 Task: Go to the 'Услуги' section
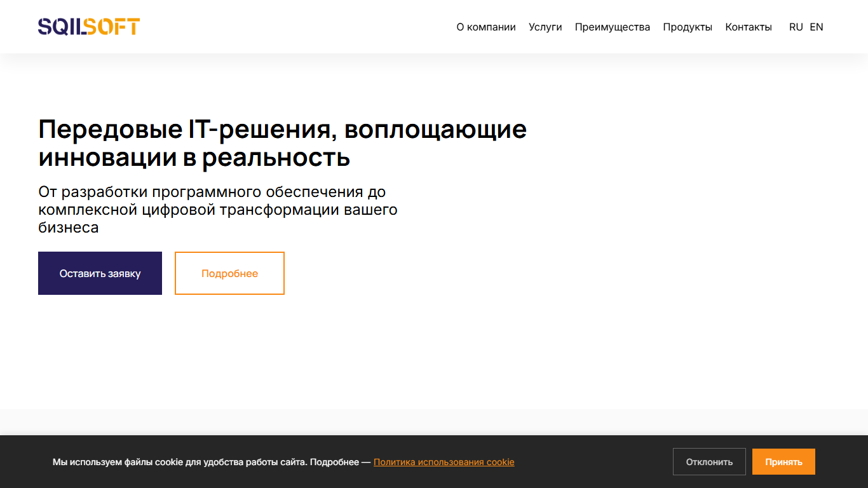coord(545,27)
